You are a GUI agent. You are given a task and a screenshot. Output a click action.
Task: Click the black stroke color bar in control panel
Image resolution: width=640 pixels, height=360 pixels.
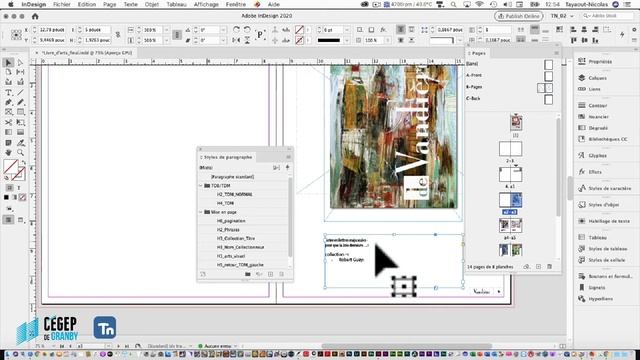[x=329, y=40]
